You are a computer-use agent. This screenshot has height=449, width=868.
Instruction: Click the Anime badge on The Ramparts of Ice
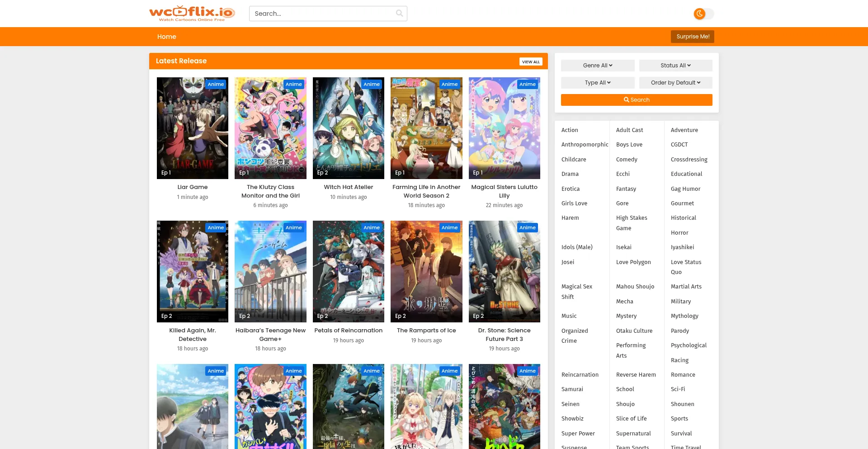pyautogui.click(x=449, y=227)
